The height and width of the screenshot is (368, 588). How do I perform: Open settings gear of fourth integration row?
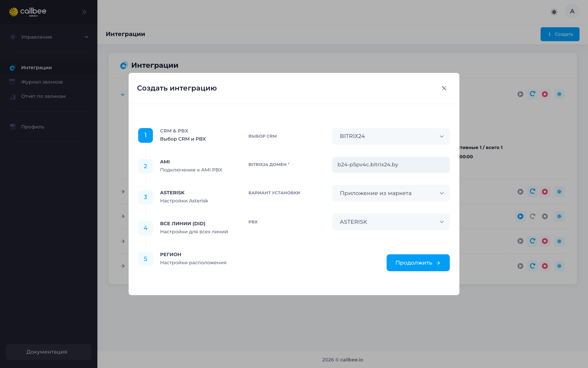click(559, 241)
